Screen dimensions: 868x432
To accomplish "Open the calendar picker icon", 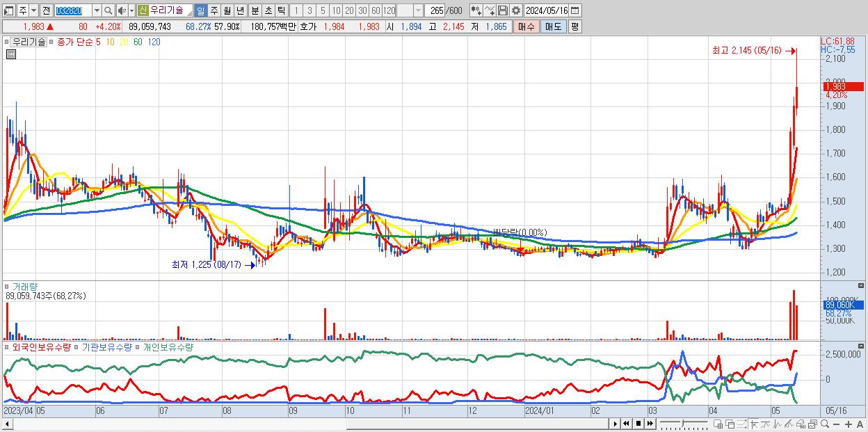I will pyautogui.click(x=575, y=10).
